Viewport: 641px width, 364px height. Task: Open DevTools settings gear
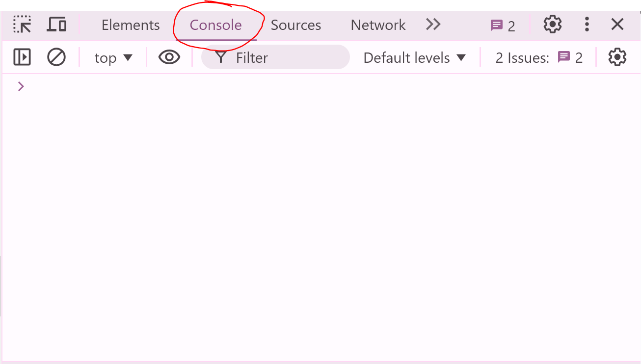pyautogui.click(x=552, y=24)
